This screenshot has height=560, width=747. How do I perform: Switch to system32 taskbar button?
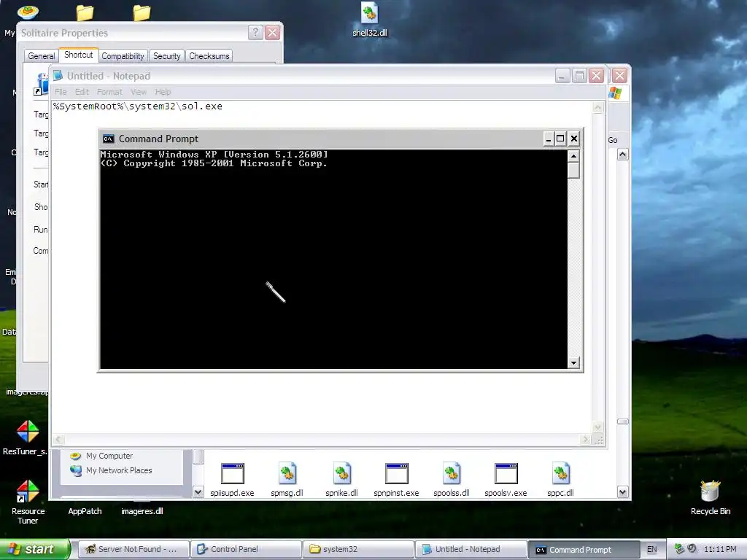pos(358,549)
